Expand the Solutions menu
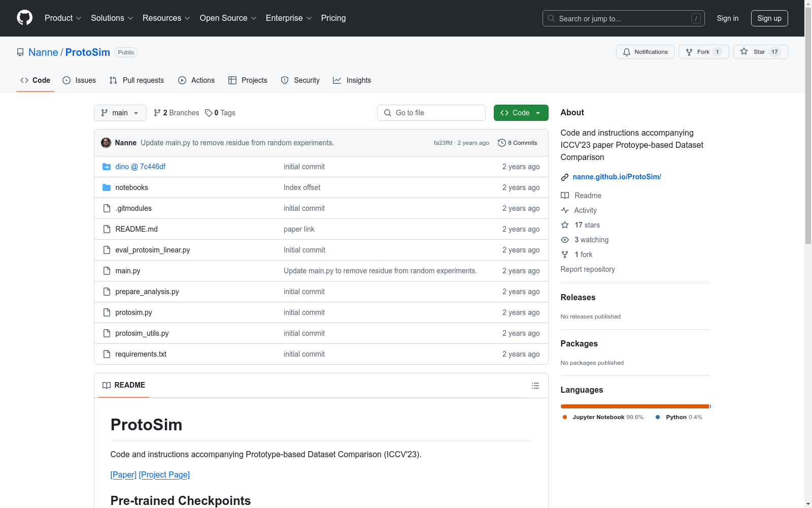This screenshot has width=812, height=508. [x=112, y=18]
